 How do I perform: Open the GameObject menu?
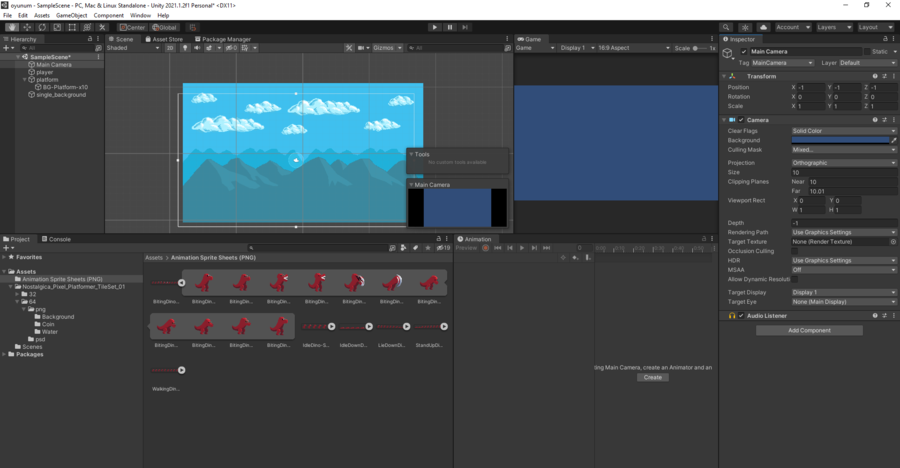click(x=71, y=16)
